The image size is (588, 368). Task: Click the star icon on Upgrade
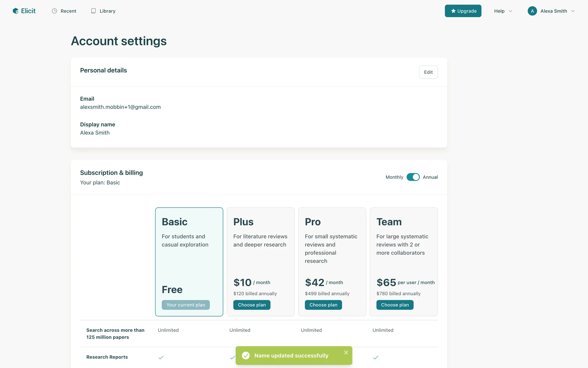point(453,11)
